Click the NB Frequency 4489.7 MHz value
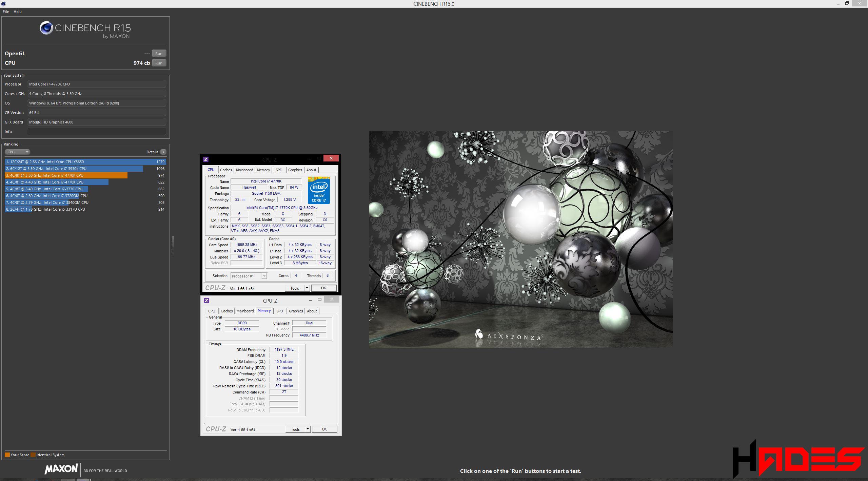The image size is (868, 481). tap(309, 335)
